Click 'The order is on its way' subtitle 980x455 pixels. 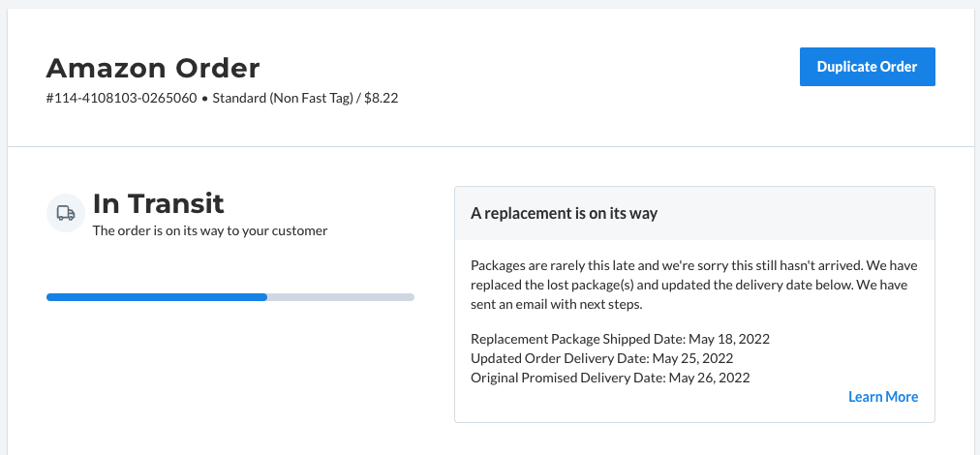210,230
